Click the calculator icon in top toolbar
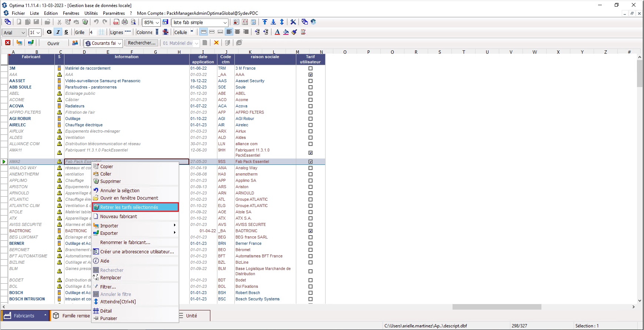The width and height of the screenshot is (644, 330). 253,22
